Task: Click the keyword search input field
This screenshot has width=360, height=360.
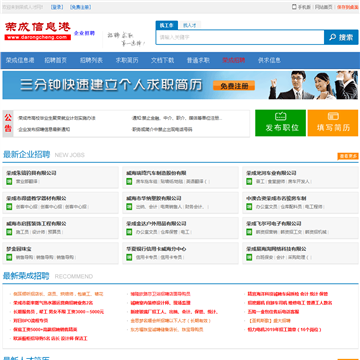Action: click(240, 37)
